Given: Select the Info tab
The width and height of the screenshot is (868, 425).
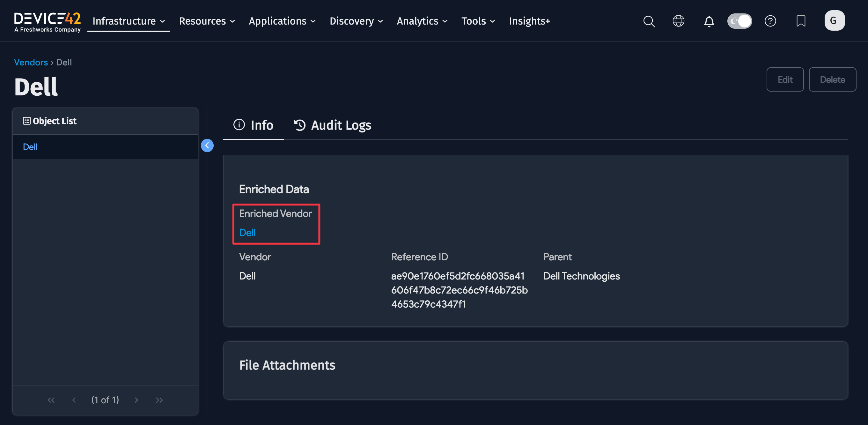Looking at the screenshot, I should [x=254, y=125].
